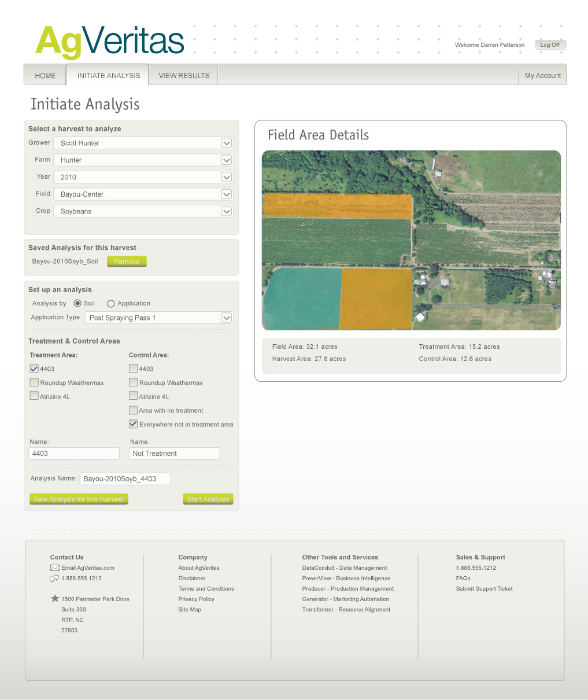Uncheck Everywhere not in treatment area
This screenshot has width=588, height=700.
133,424
